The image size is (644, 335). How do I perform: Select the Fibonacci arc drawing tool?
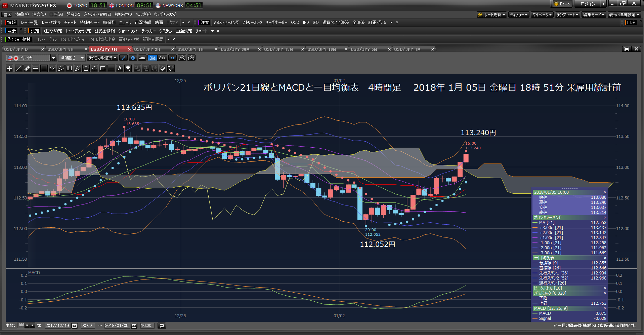coord(52,68)
